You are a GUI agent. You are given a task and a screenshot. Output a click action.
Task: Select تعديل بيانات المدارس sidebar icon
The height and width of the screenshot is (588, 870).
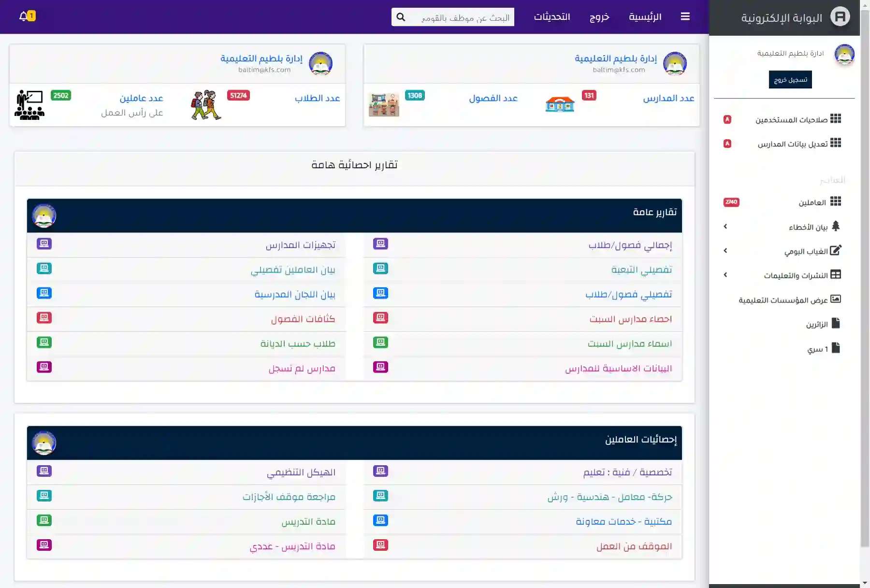pos(836,143)
